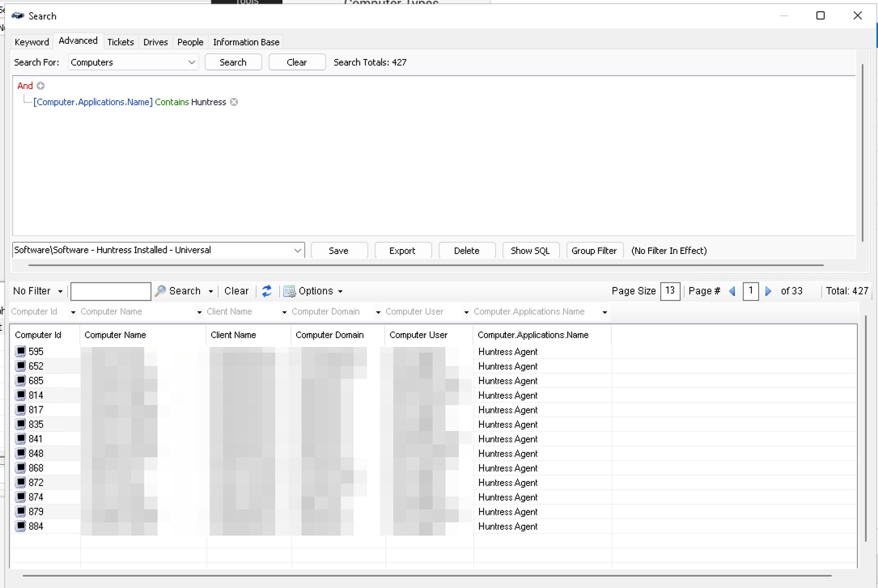This screenshot has height=588, width=878.
Task: Click the Page # field showing 1
Action: [751, 291]
